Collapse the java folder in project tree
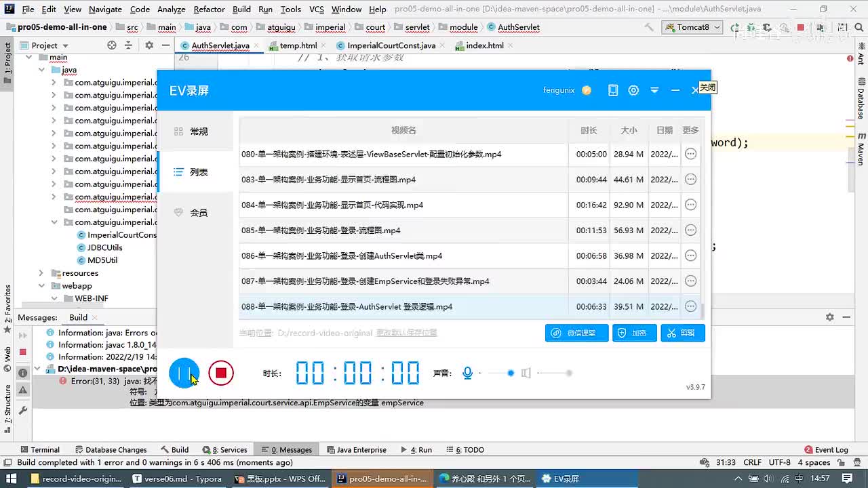 (x=41, y=70)
